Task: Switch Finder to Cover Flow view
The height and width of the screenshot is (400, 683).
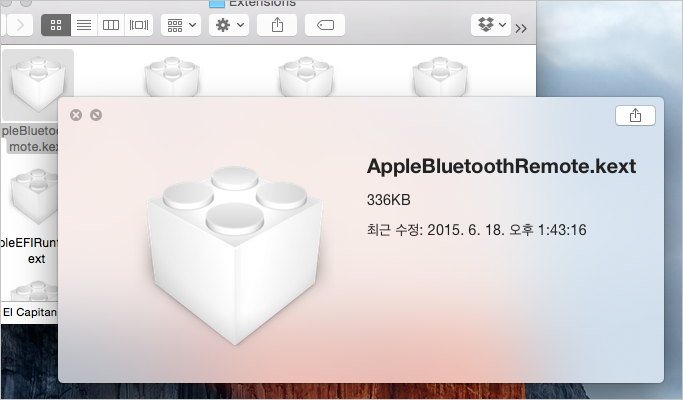Action: (x=139, y=25)
